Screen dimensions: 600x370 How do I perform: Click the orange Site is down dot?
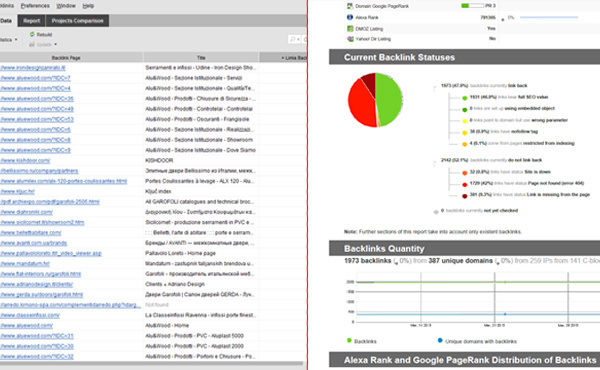(465, 173)
